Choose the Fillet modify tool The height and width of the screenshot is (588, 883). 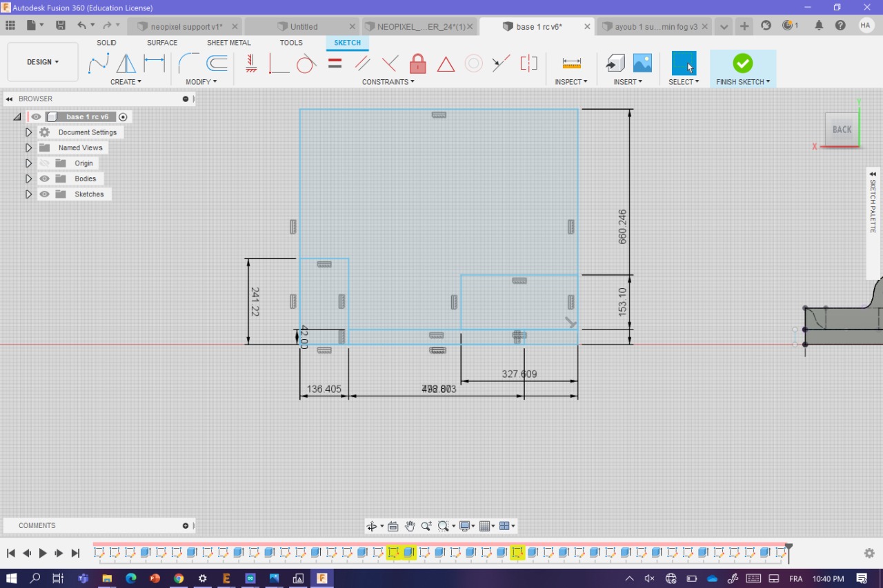click(188, 63)
